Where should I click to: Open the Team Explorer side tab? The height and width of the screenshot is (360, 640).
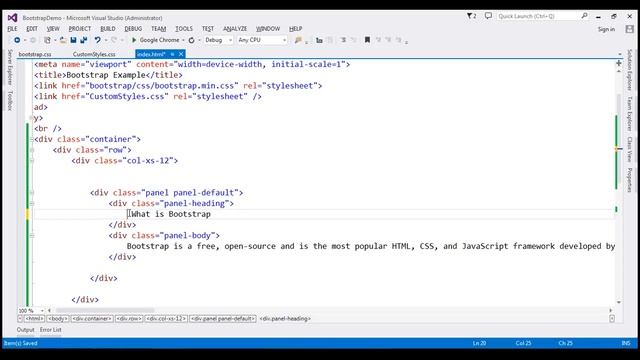click(630, 114)
